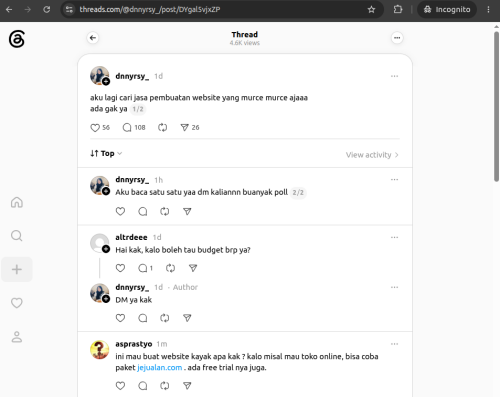Open more options for the main post
This screenshot has width=500, height=397.
tap(394, 76)
